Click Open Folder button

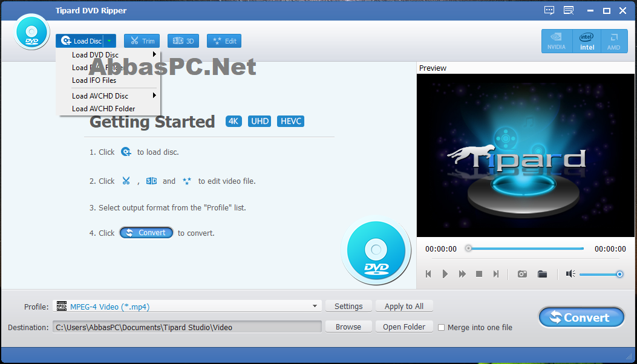click(404, 327)
